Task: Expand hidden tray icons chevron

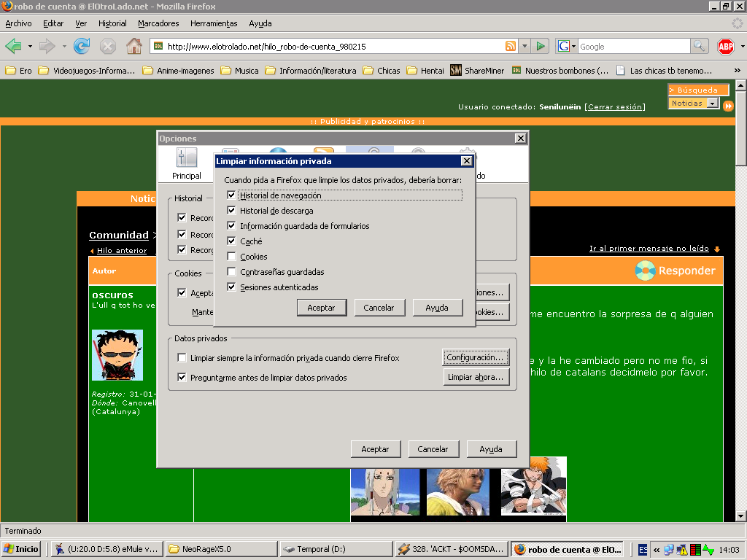Action: [x=656, y=550]
